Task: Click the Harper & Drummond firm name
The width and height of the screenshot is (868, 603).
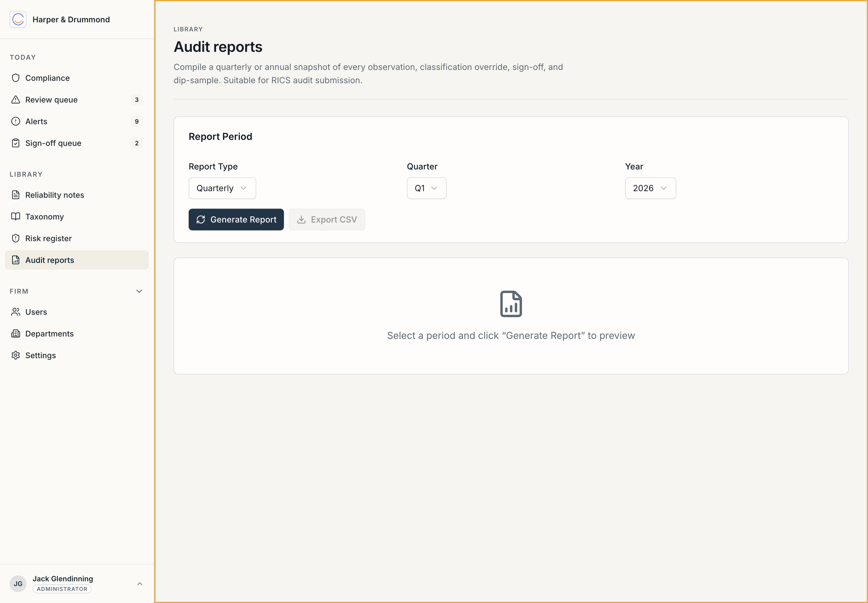Action: [71, 19]
